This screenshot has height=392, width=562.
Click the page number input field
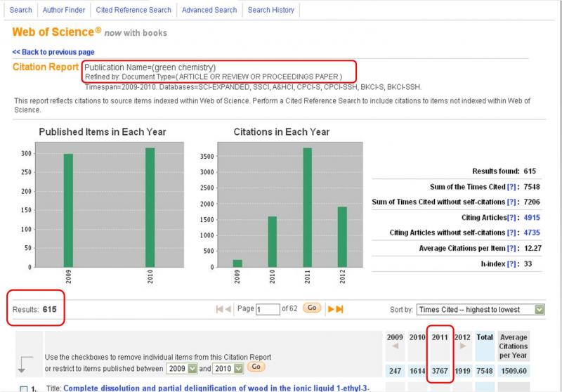[268, 309]
